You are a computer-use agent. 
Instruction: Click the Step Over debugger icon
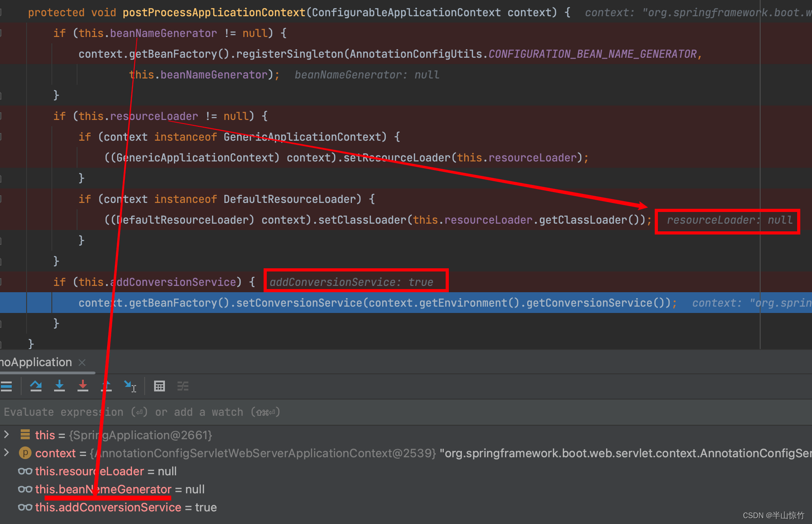click(36, 386)
